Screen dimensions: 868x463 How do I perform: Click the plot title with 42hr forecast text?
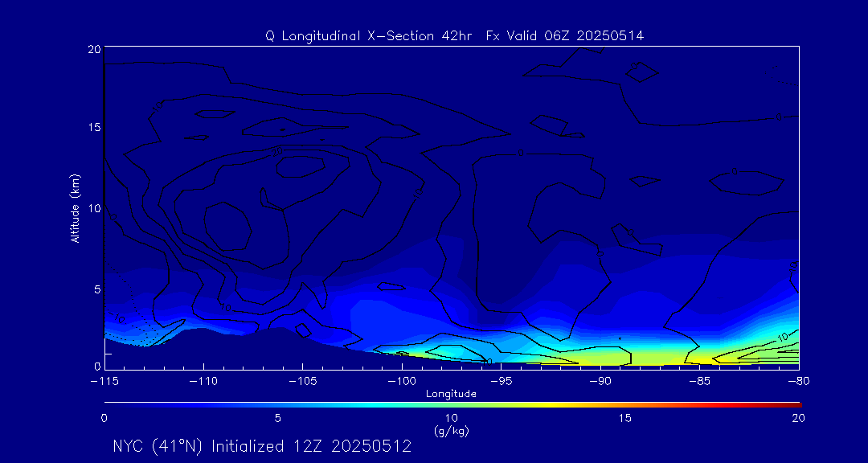click(454, 36)
